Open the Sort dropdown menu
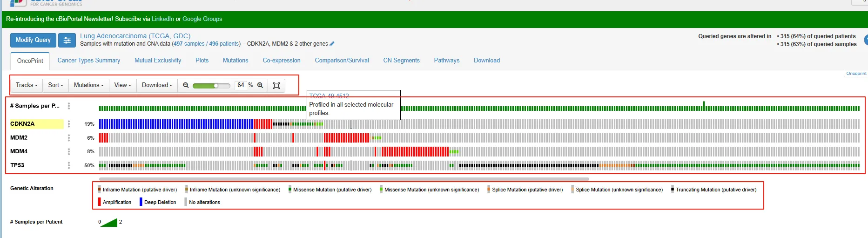 55,85
